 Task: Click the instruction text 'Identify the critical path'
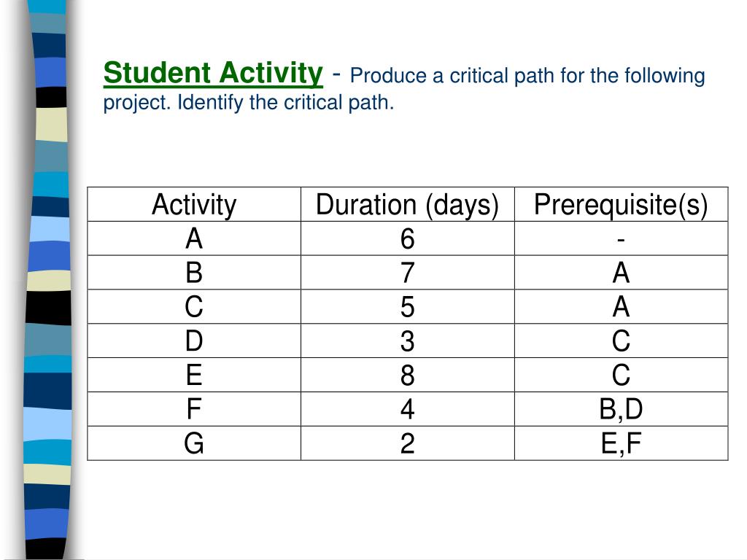click(286, 103)
